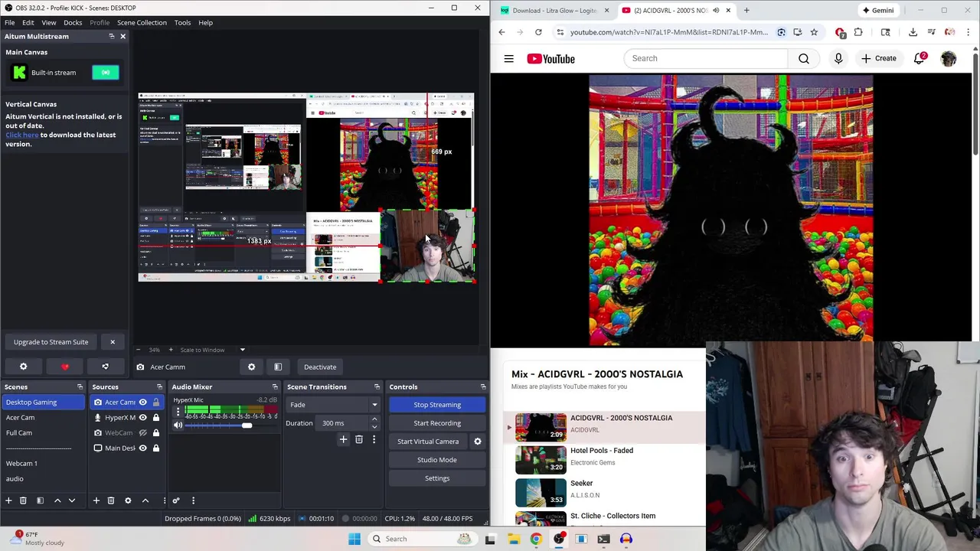Open the Fade transition dropdown
The image size is (980, 551).
tap(333, 405)
